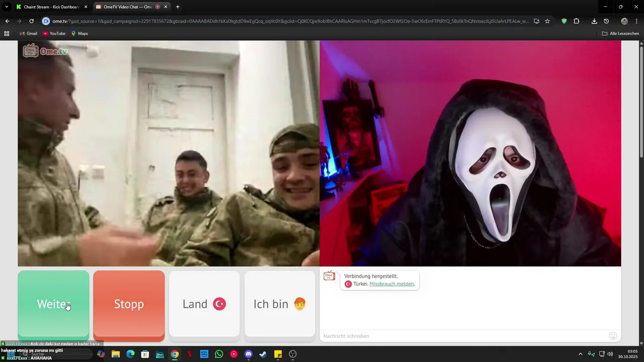
Task: Click the Verbindung hergestellt status message
Action: point(371,276)
